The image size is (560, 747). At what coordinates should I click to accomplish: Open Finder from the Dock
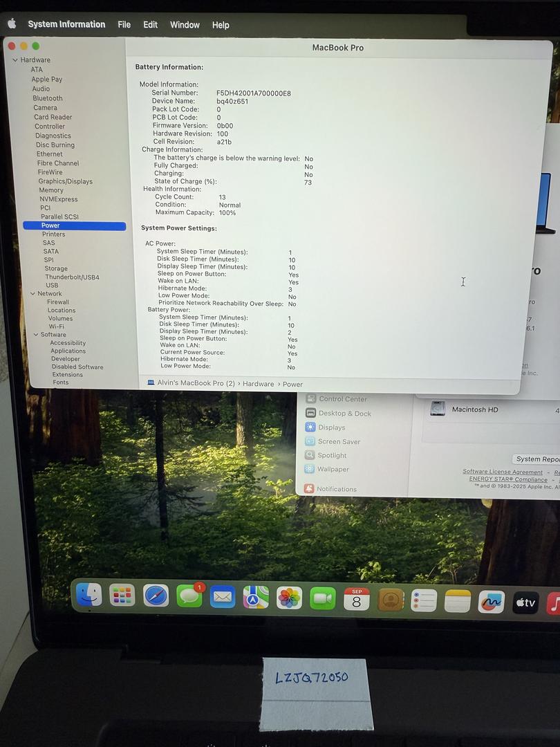click(x=89, y=595)
